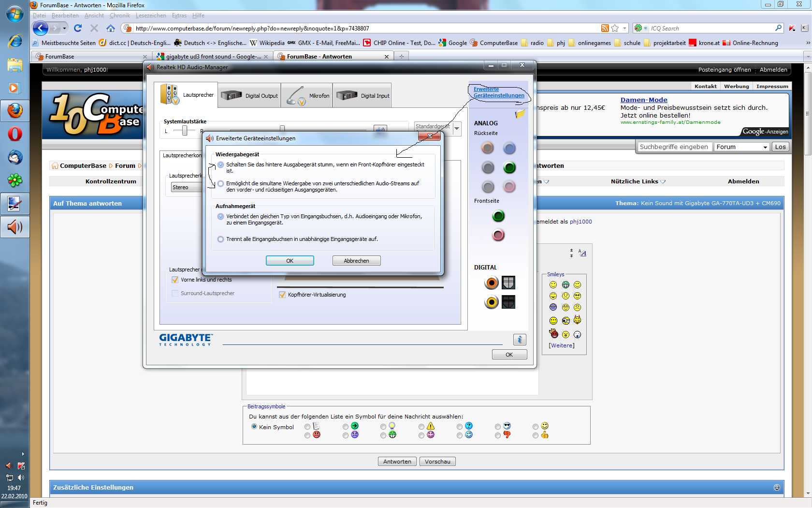
Task: Open the Stereo speaker configuration dropdown
Action: (x=187, y=187)
